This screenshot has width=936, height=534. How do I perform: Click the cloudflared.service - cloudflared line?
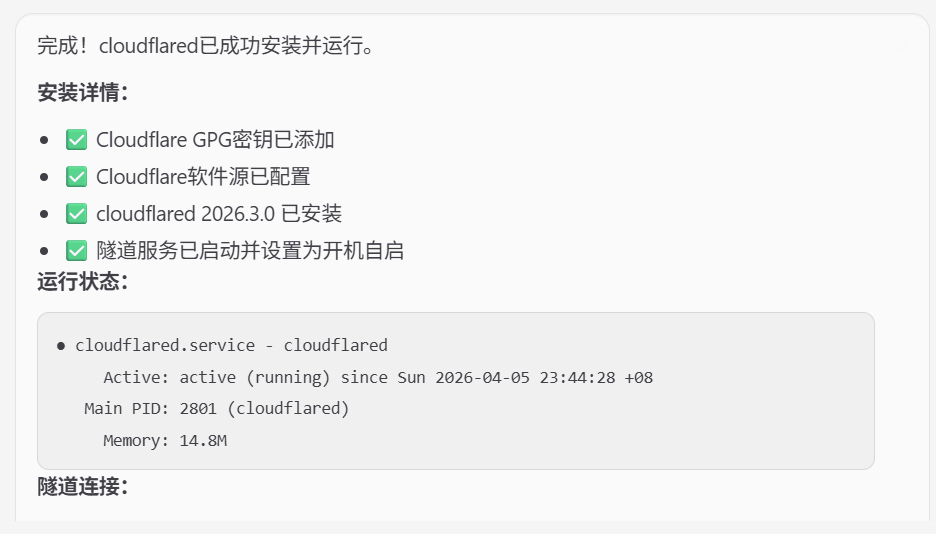point(231,346)
